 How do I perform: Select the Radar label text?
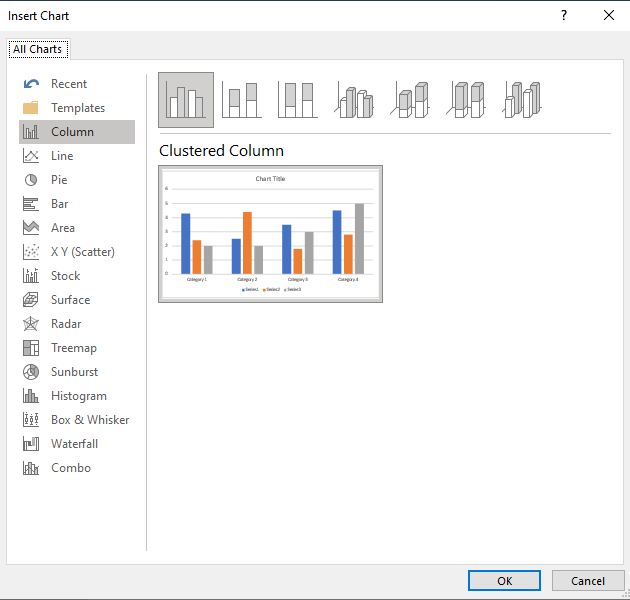pos(66,324)
